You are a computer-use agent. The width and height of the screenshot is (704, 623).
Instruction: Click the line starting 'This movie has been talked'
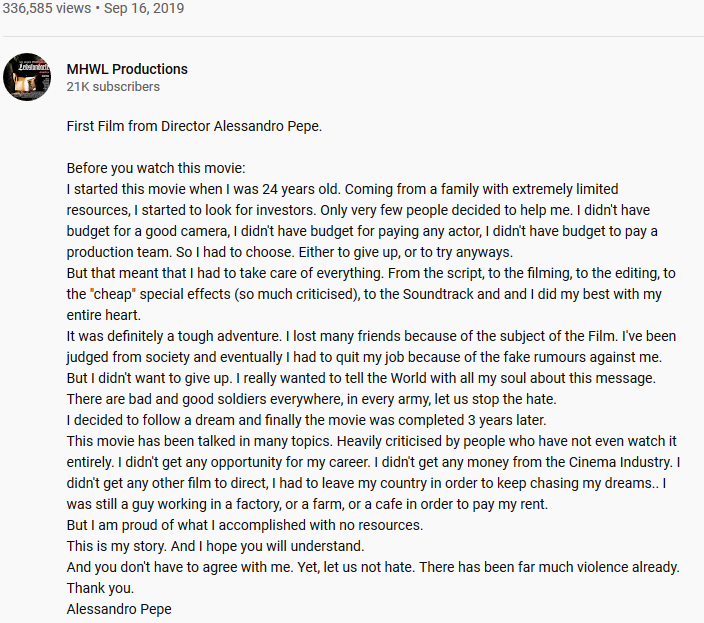pos(371,441)
